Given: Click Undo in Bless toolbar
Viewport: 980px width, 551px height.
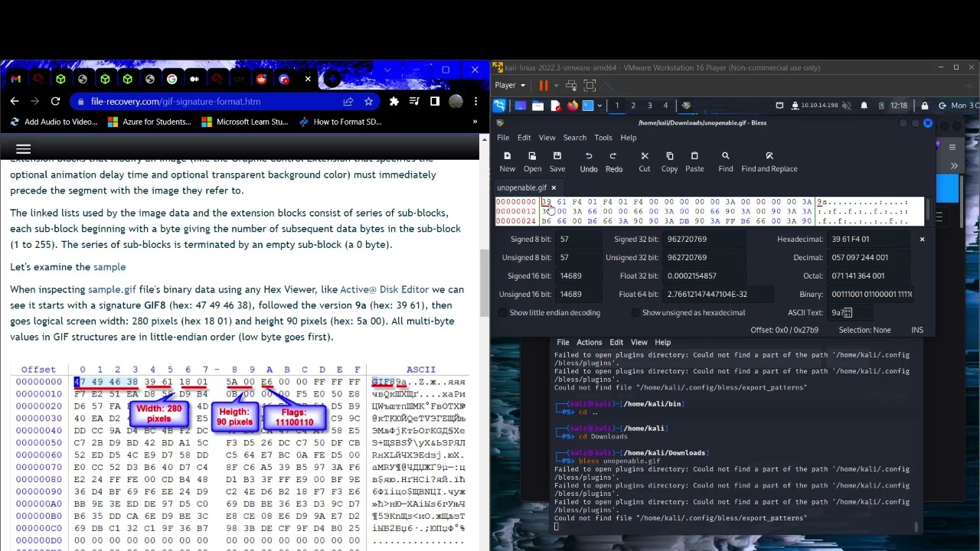Looking at the screenshot, I should (x=589, y=161).
